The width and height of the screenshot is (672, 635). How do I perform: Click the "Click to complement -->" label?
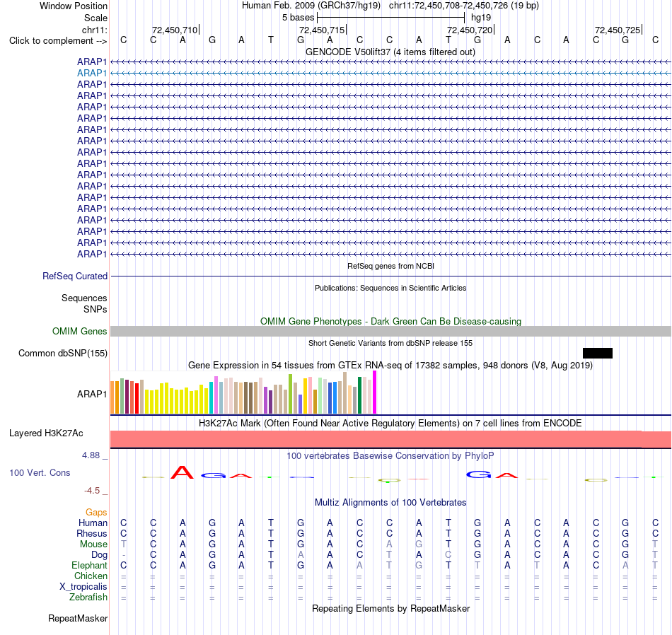(x=58, y=41)
